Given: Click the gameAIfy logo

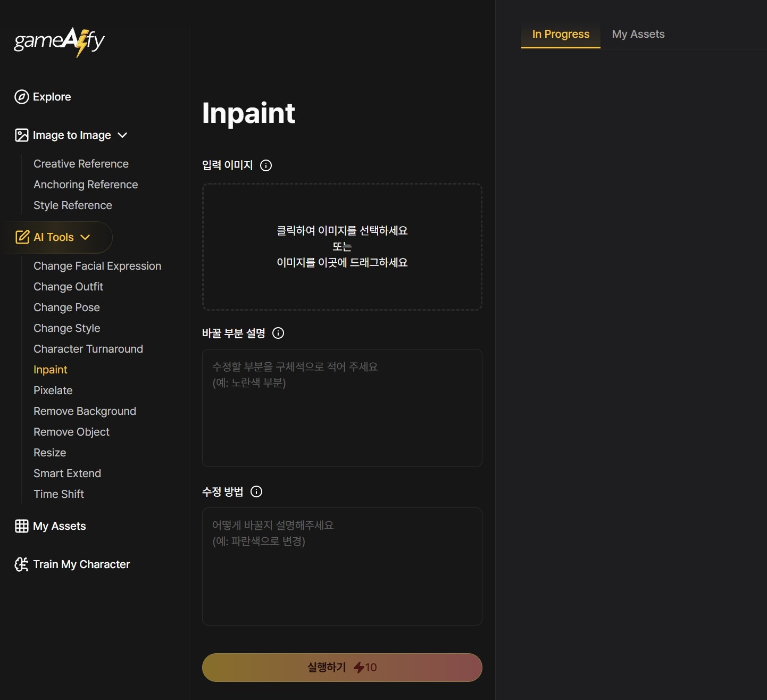Looking at the screenshot, I should click(x=59, y=41).
